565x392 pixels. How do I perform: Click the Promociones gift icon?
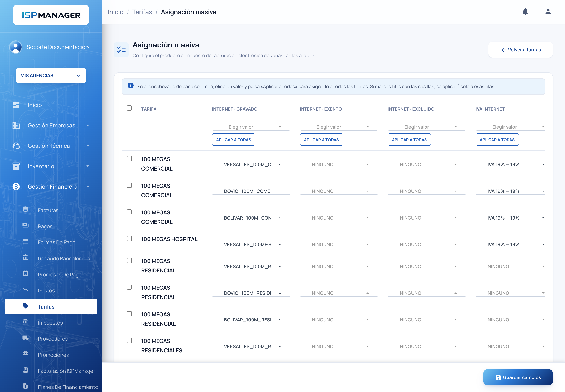26,354
